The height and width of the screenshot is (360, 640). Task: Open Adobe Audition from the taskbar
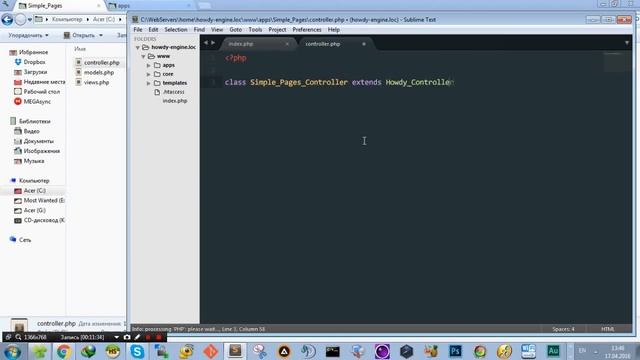[x=553, y=351]
